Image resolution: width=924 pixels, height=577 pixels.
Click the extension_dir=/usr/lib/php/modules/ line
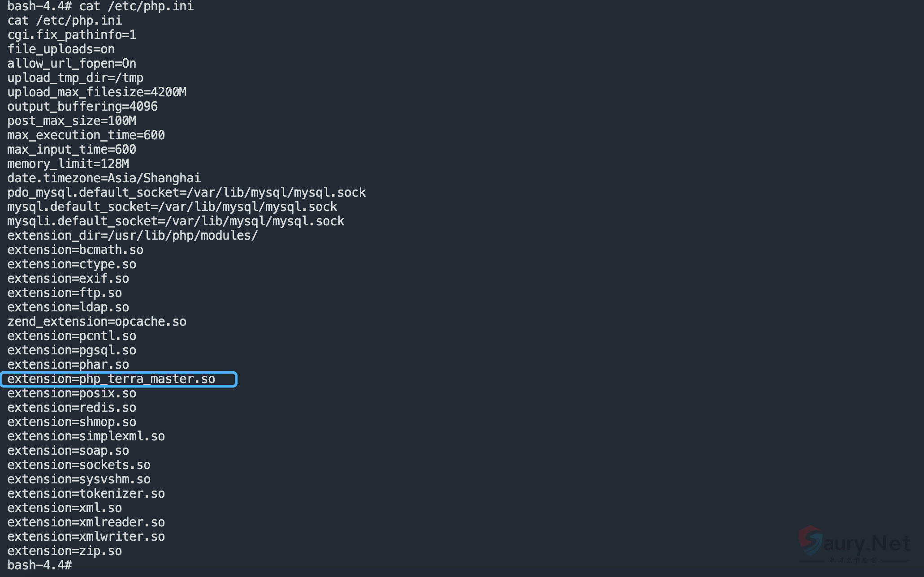click(133, 236)
